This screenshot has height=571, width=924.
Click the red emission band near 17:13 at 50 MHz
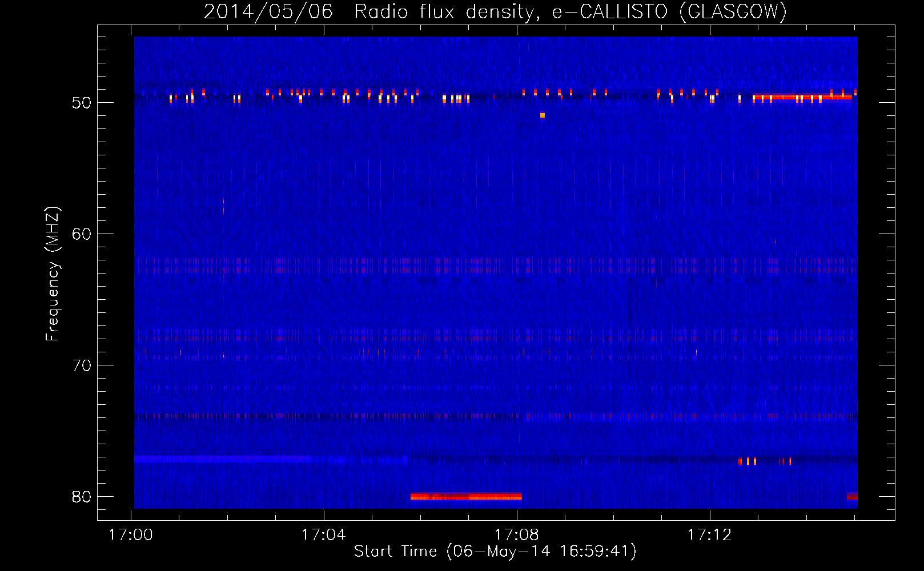pos(802,98)
